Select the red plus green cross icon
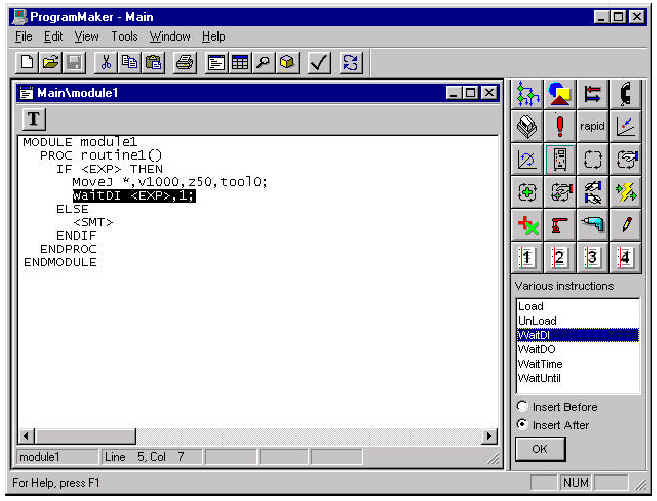 [x=527, y=225]
